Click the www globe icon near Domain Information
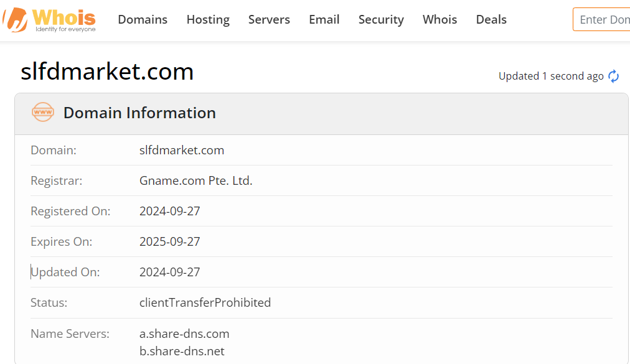 tap(42, 112)
